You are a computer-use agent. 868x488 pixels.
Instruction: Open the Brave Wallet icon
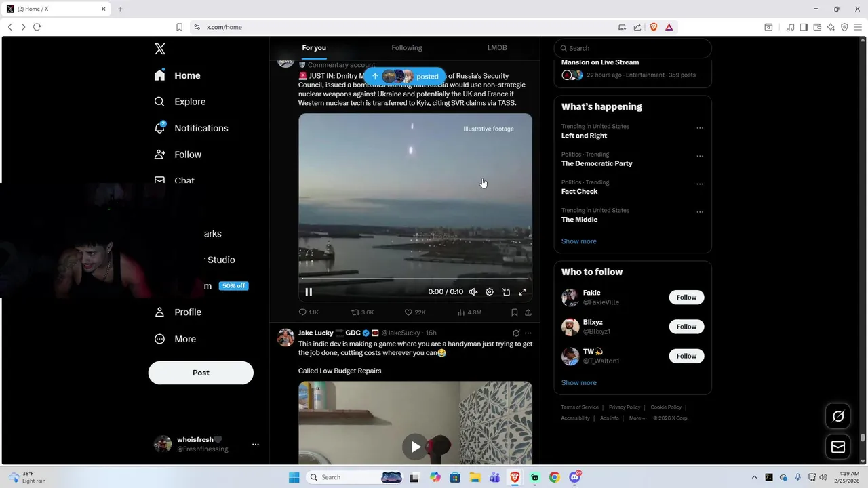817,27
